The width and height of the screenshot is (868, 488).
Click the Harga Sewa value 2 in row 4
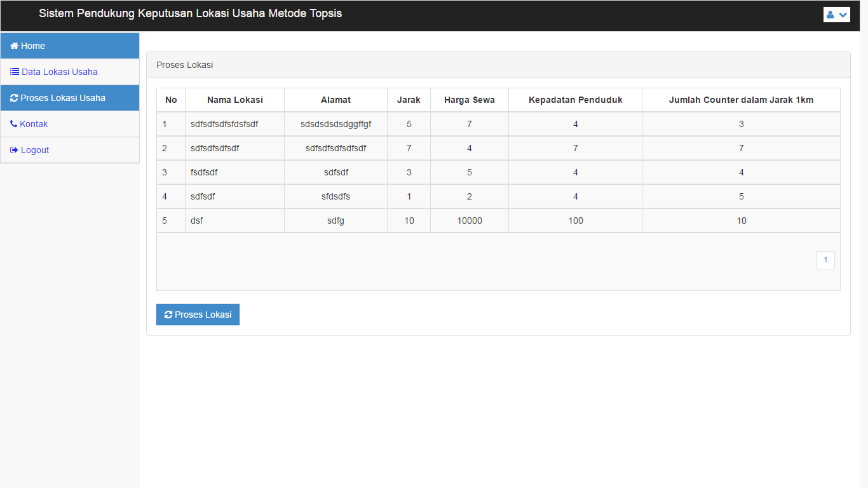470,196
